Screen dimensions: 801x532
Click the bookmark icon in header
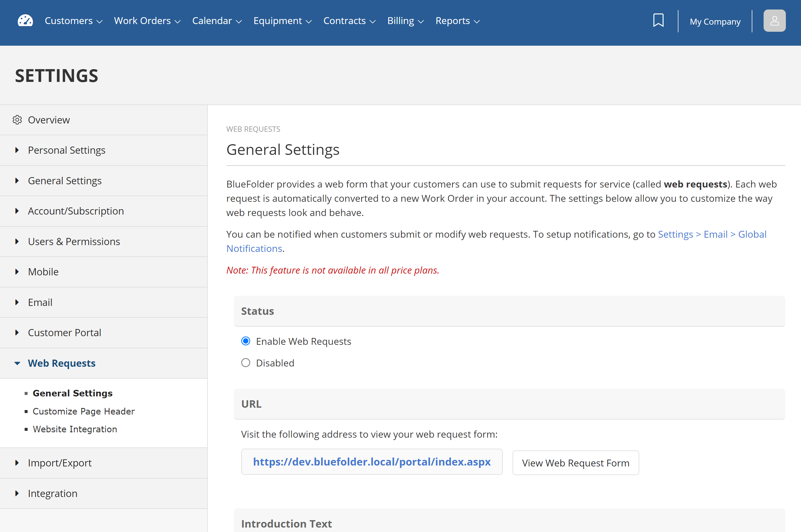(x=658, y=20)
